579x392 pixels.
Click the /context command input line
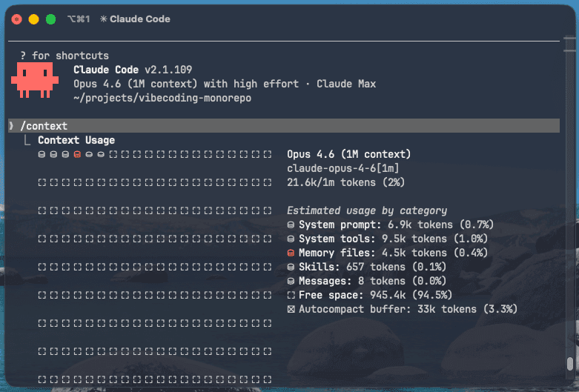click(x=284, y=126)
